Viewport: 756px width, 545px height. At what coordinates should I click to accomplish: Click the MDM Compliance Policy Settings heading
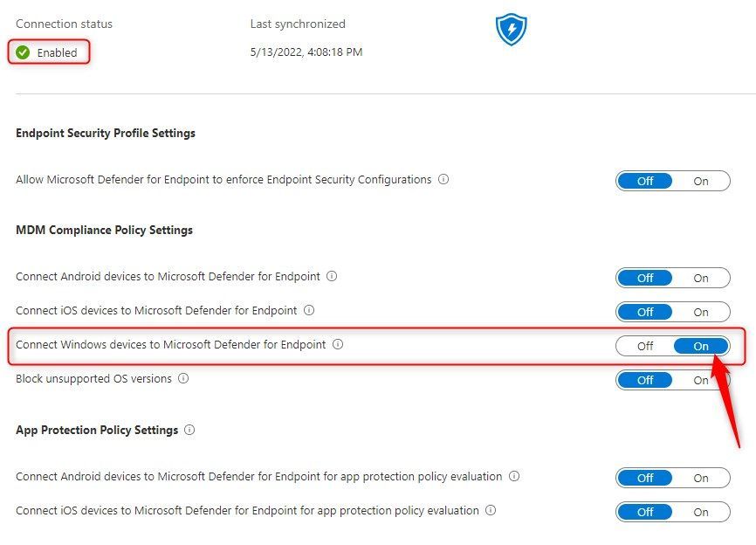tap(104, 230)
